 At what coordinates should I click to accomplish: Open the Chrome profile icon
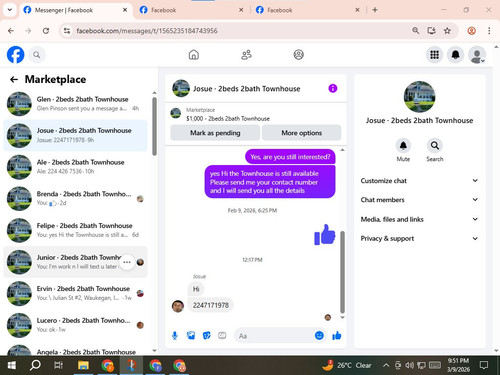pos(471,31)
